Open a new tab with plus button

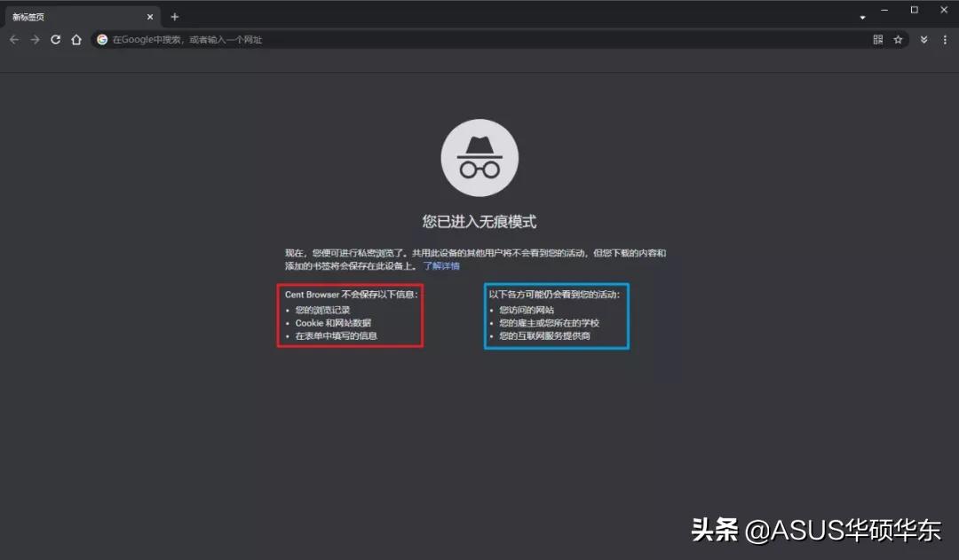175,17
